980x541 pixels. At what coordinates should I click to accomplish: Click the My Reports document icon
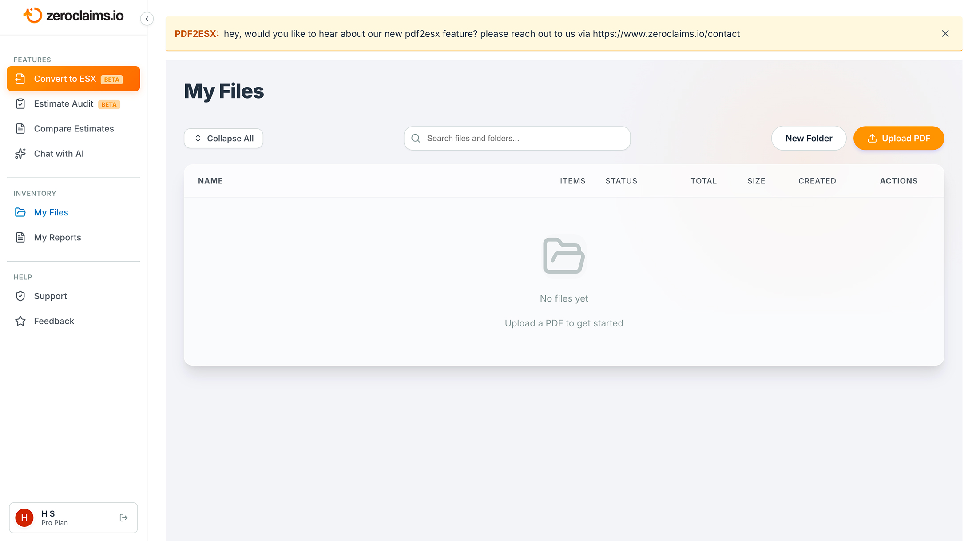coord(20,237)
